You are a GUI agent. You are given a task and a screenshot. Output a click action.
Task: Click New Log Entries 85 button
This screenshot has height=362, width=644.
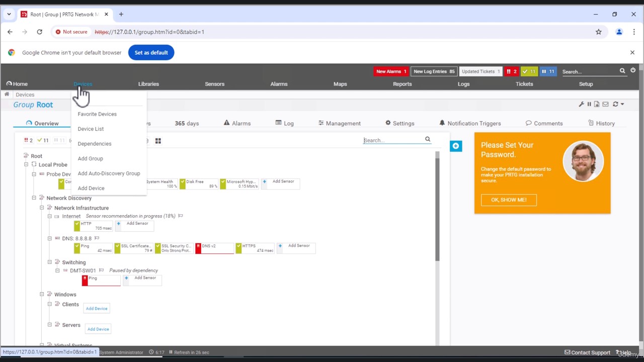click(434, 71)
